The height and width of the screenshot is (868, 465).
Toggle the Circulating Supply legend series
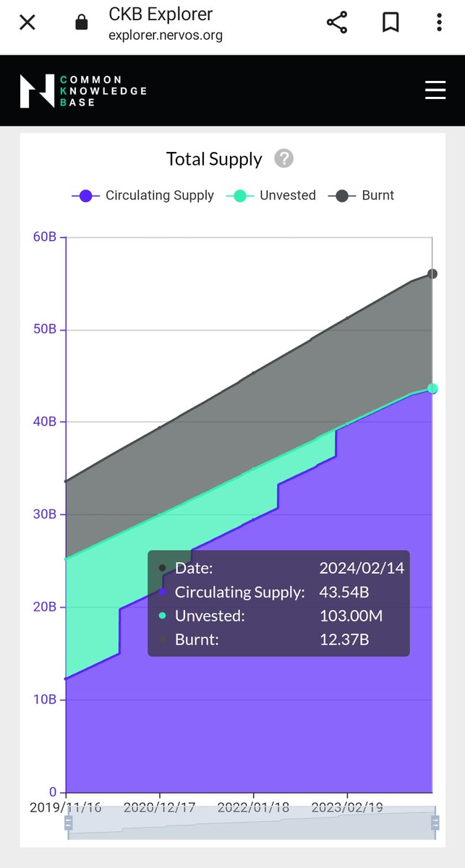143,195
